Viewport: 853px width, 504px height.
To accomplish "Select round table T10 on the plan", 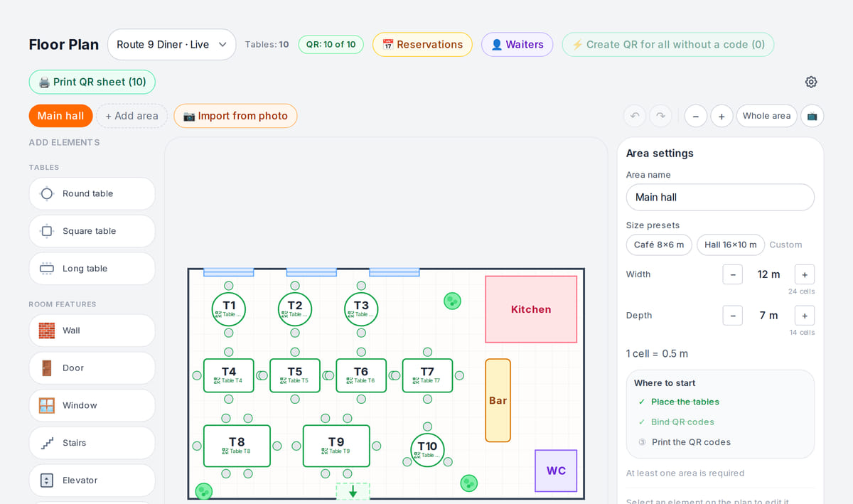I will 427,450.
